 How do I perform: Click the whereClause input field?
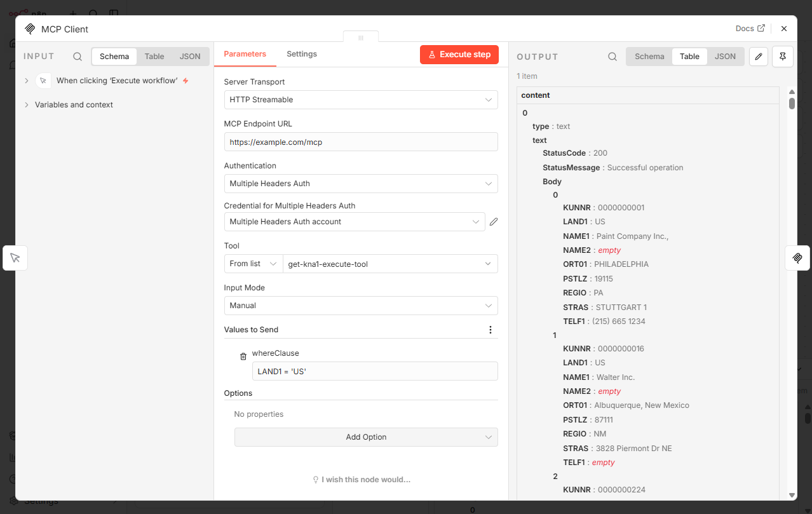tap(375, 371)
